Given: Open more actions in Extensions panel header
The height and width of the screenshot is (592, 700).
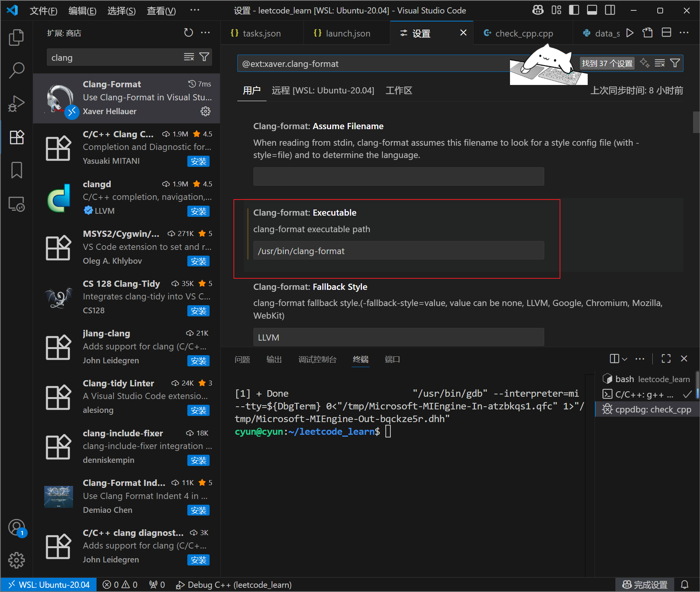Looking at the screenshot, I should click(x=206, y=33).
